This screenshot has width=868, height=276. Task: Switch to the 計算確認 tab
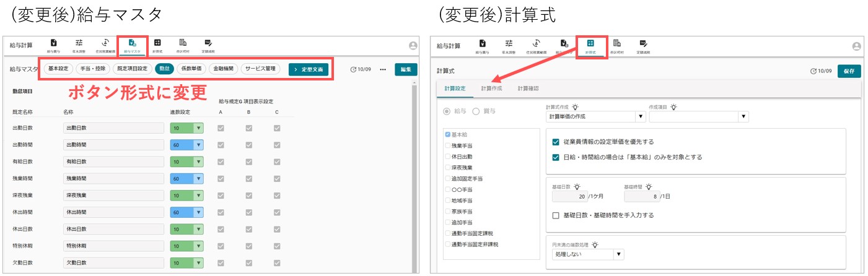coord(528,88)
